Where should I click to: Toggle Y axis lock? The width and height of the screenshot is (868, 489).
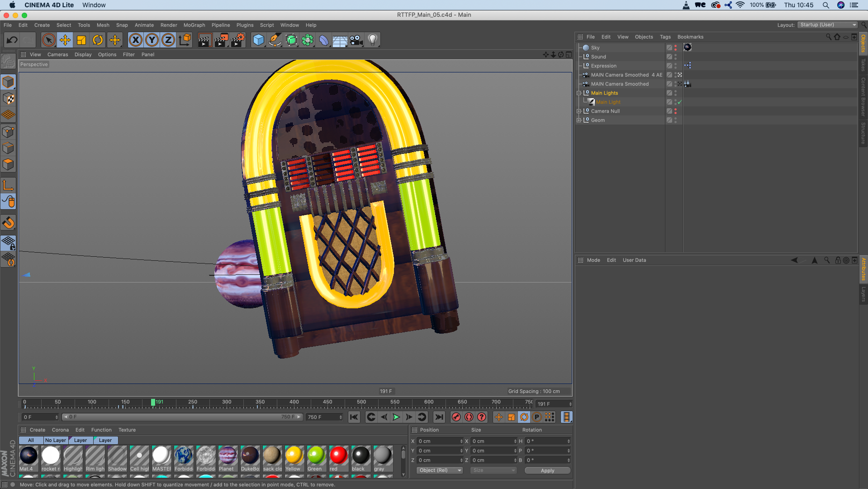[x=152, y=40]
